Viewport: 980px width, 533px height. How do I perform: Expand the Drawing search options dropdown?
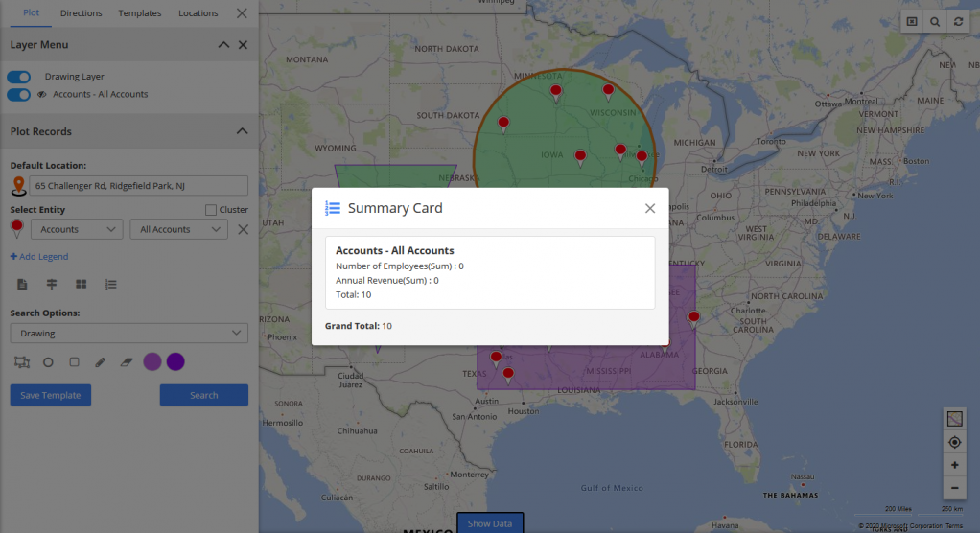point(128,334)
